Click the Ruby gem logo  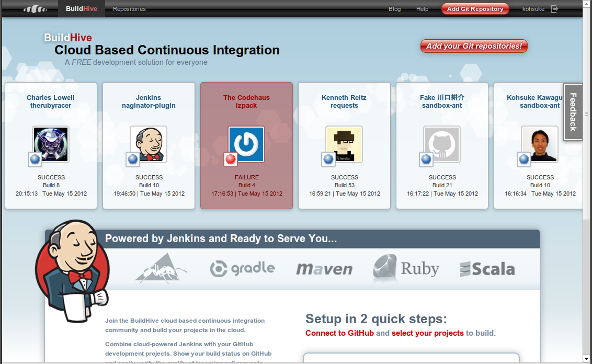click(406, 268)
